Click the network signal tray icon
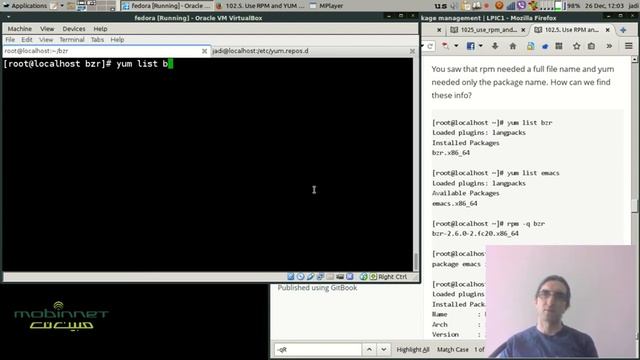The width and height of the screenshot is (640, 360). click(511, 6)
